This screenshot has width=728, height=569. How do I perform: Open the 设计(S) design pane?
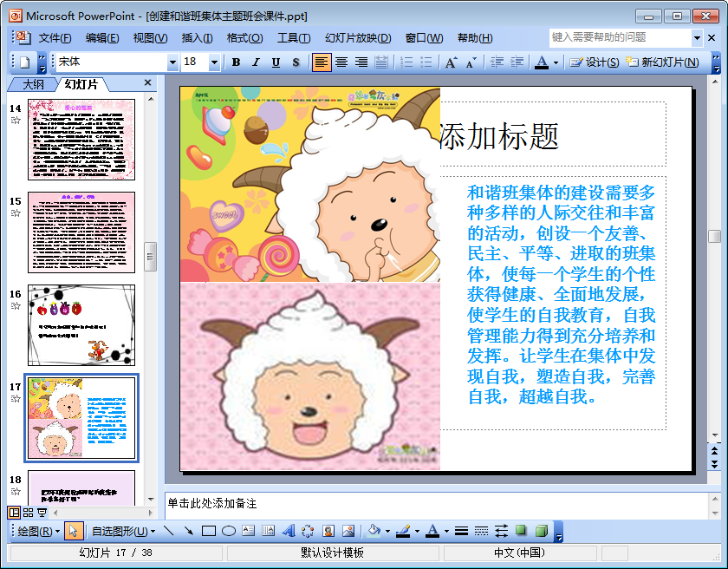pyautogui.click(x=595, y=62)
